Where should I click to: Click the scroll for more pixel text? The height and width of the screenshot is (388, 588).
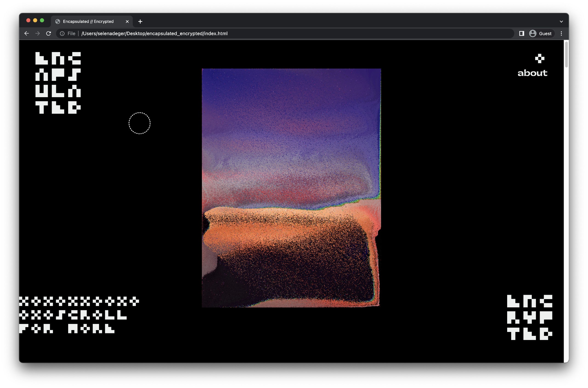(79, 315)
